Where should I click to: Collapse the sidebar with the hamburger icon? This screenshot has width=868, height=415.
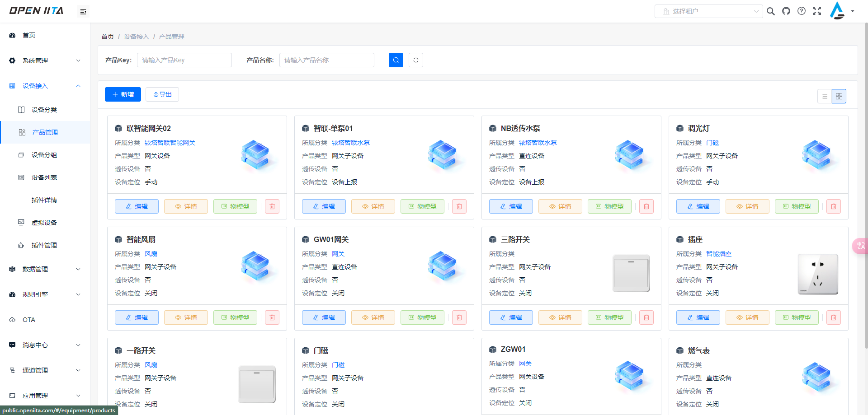tap(83, 11)
